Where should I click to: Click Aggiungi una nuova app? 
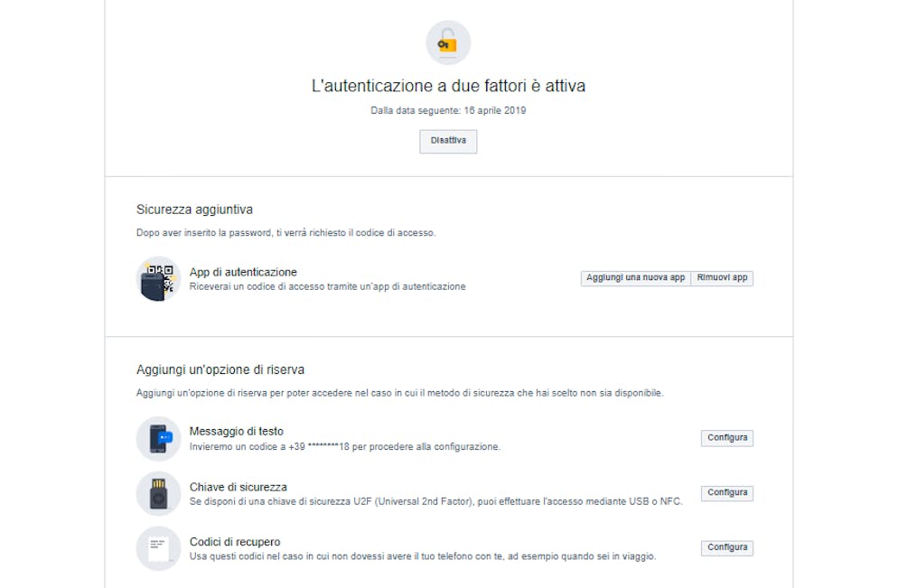click(635, 278)
